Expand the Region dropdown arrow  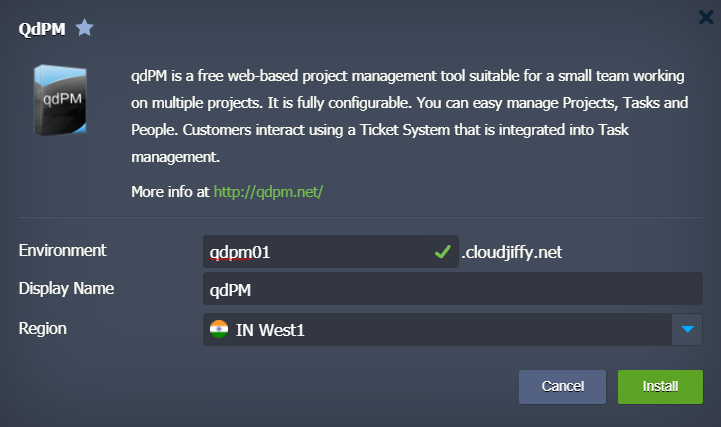point(687,329)
